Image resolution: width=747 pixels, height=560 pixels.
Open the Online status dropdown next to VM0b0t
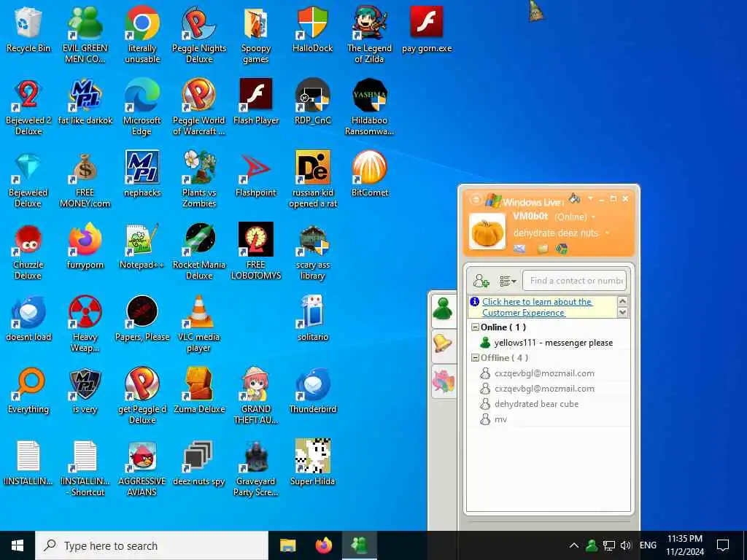tap(593, 217)
